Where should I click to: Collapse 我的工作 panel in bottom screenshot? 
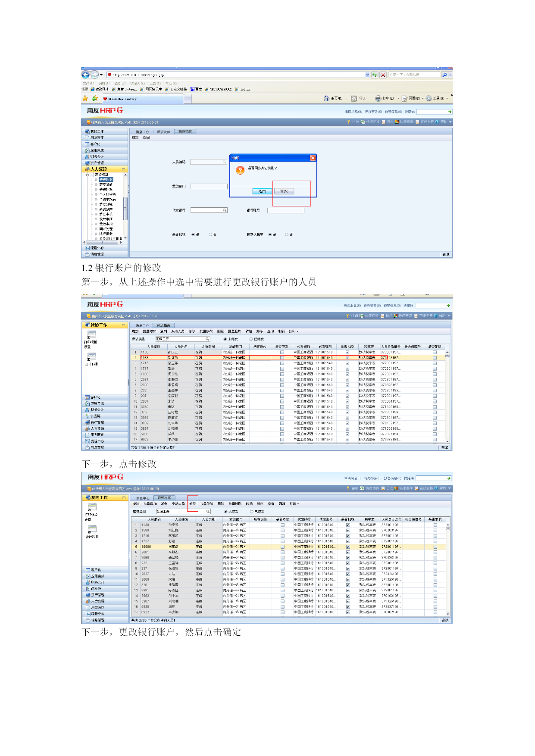124,498
